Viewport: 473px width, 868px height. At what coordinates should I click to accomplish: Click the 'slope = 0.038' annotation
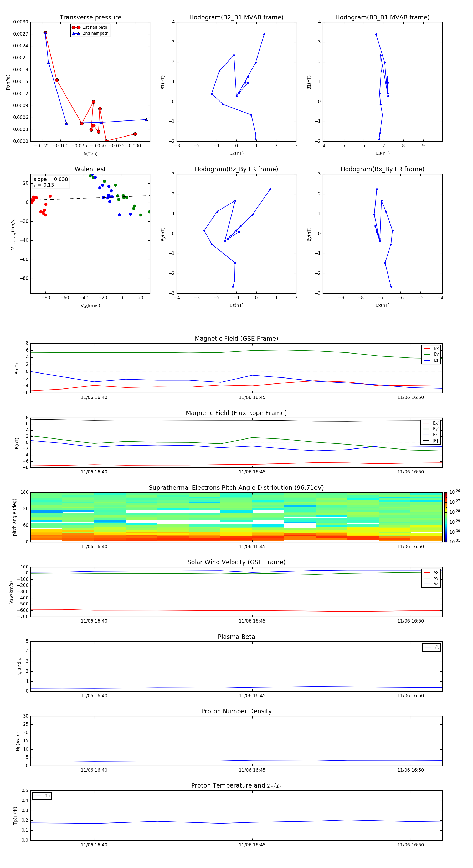51,179
